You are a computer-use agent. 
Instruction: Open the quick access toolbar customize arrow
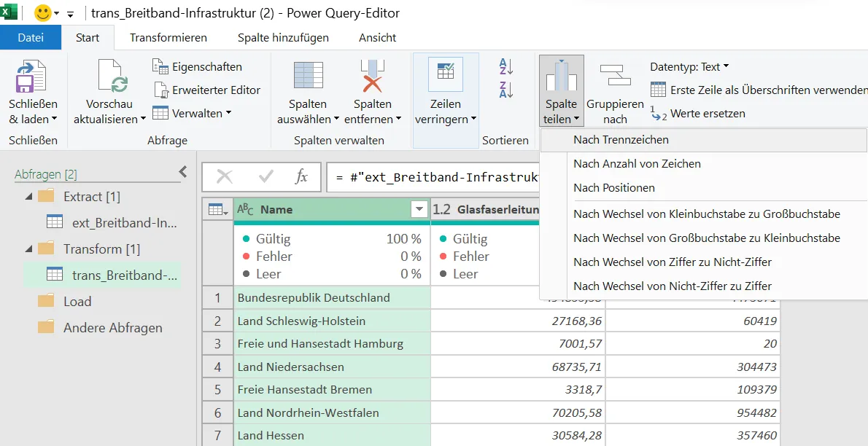[70, 15]
